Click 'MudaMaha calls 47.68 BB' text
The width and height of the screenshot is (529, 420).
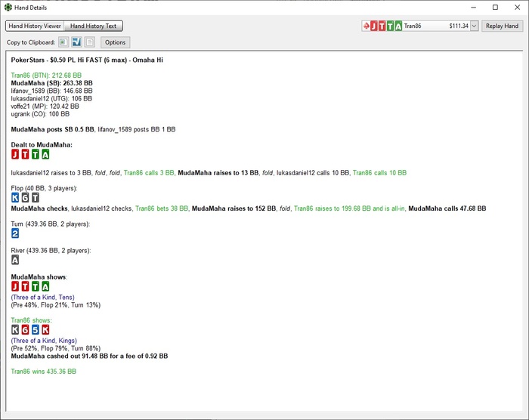click(x=447, y=208)
